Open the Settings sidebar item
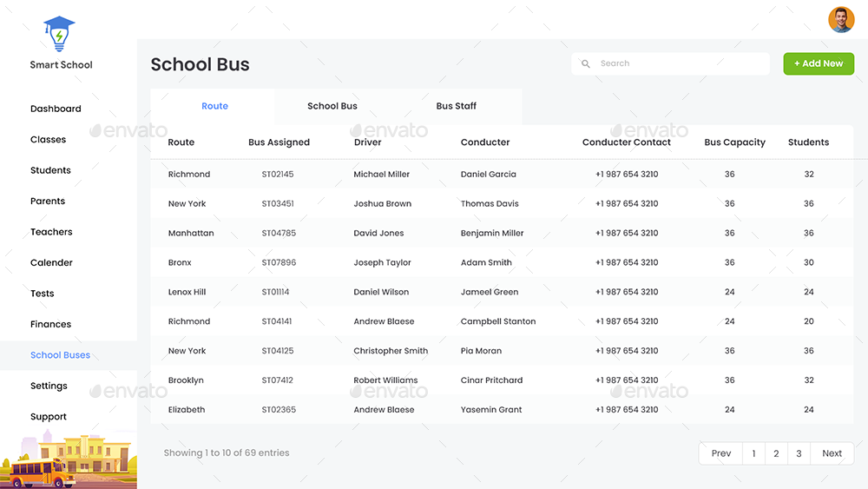868x489 pixels. [x=49, y=386]
